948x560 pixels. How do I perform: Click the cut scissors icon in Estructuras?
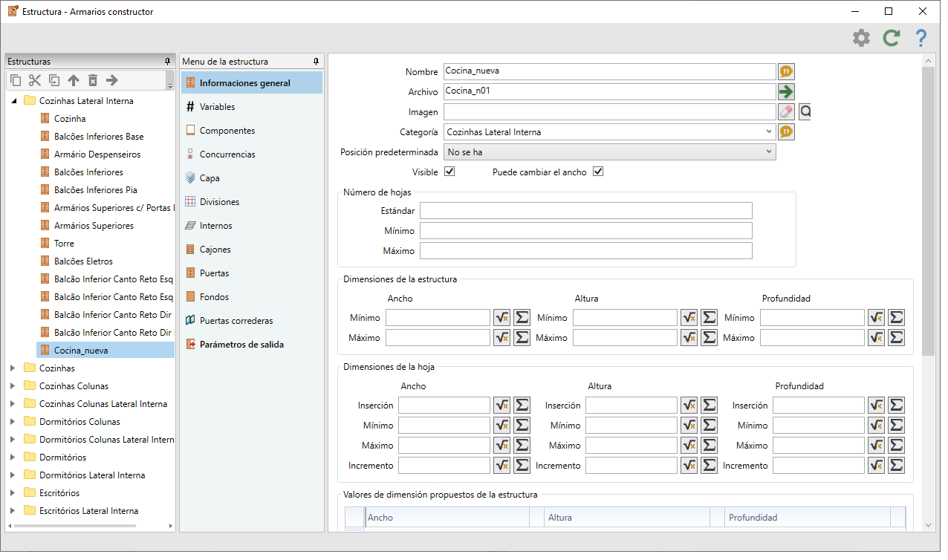pos(35,80)
